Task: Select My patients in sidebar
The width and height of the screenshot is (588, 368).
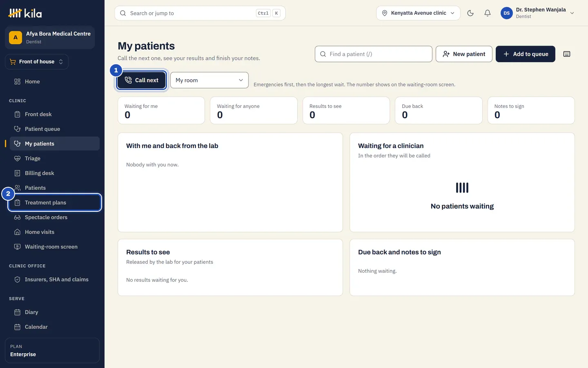Action: coord(55,144)
